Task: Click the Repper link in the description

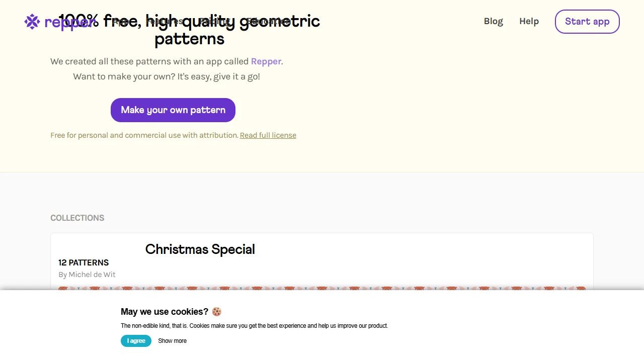Action: click(x=266, y=61)
